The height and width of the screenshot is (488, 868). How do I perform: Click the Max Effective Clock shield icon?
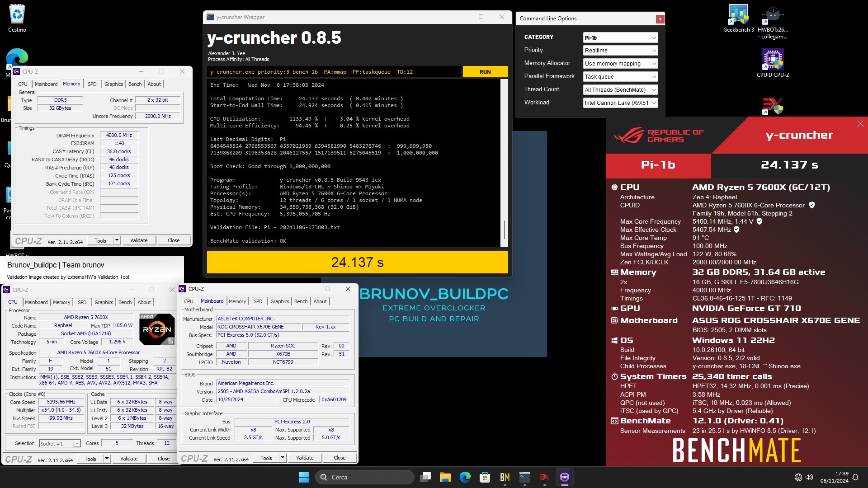[x=736, y=230]
